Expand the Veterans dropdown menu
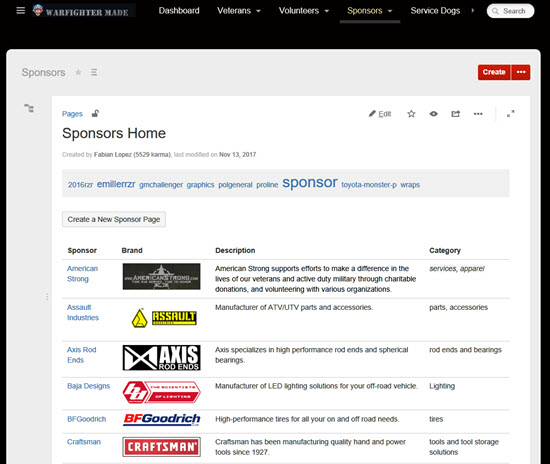Viewport: 550px width, 464px height. [239, 11]
